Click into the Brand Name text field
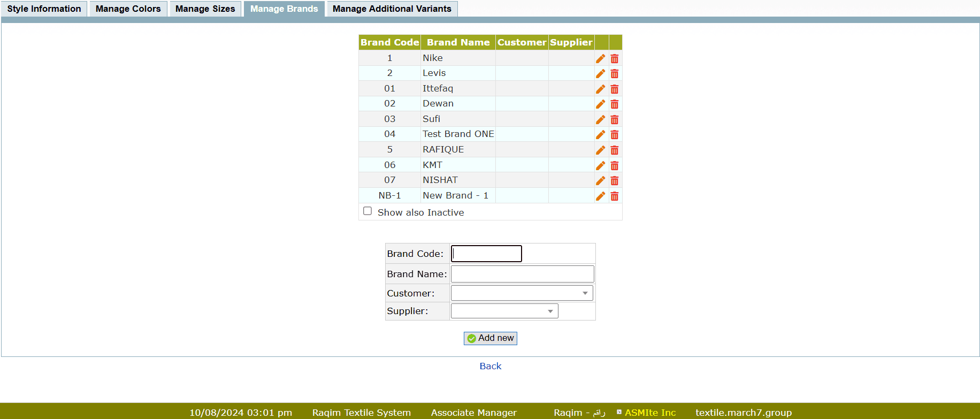The image size is (980, 419). [522, 274]
